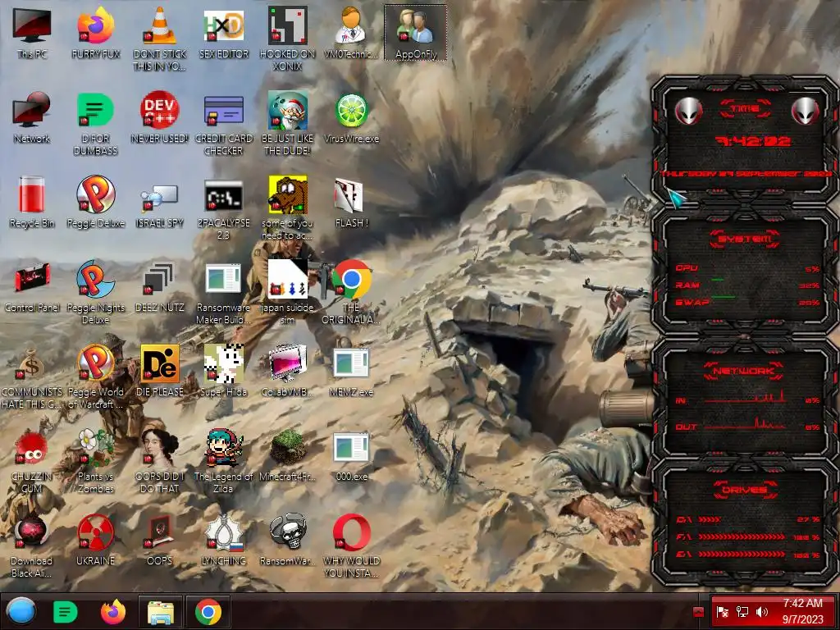Click the right alien head in TIME widget
The width and height of the screenshot is (840, 630).
806,111
